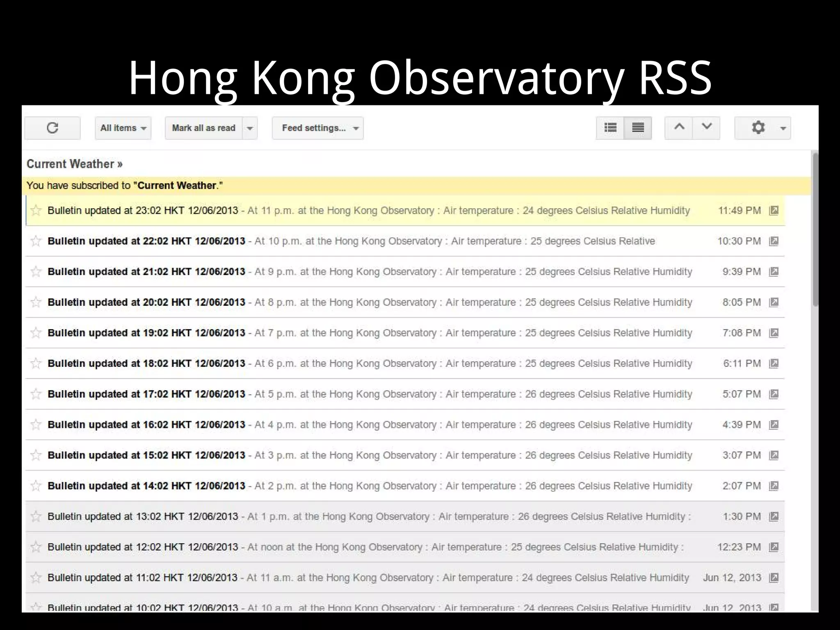
Task: Click the refresh feed button
Action: tap(52, 128)
